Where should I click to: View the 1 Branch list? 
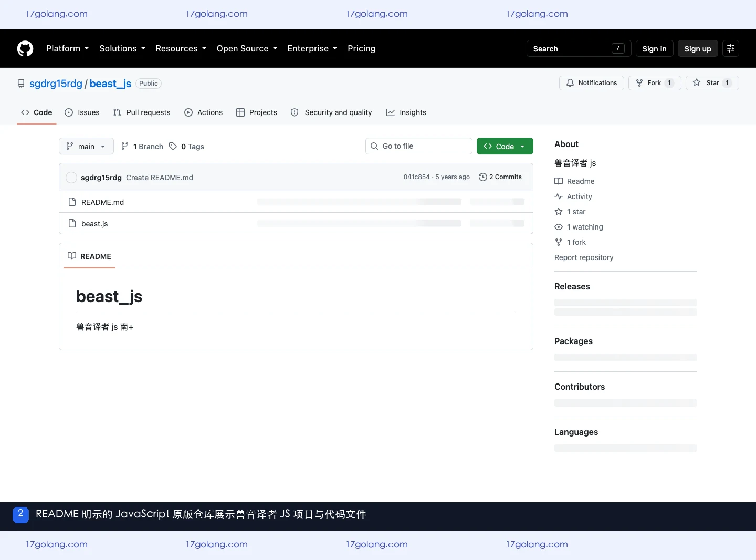[x=142, y=147]
